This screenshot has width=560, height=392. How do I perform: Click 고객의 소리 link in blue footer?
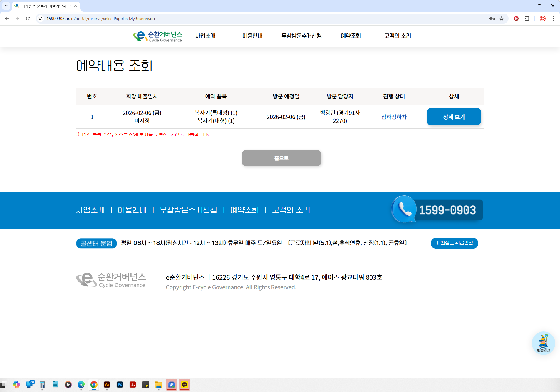pos(291,210)
